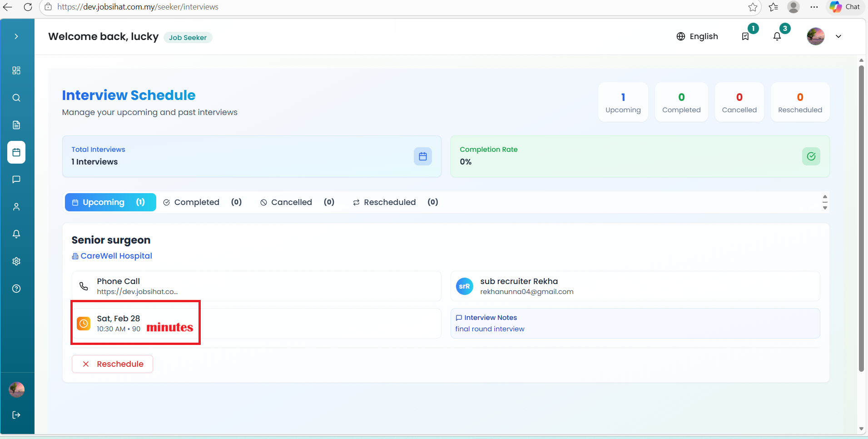Click the page vertical scrollbar
The height and width of the screenshot is (439, 868).
point(861,218)
